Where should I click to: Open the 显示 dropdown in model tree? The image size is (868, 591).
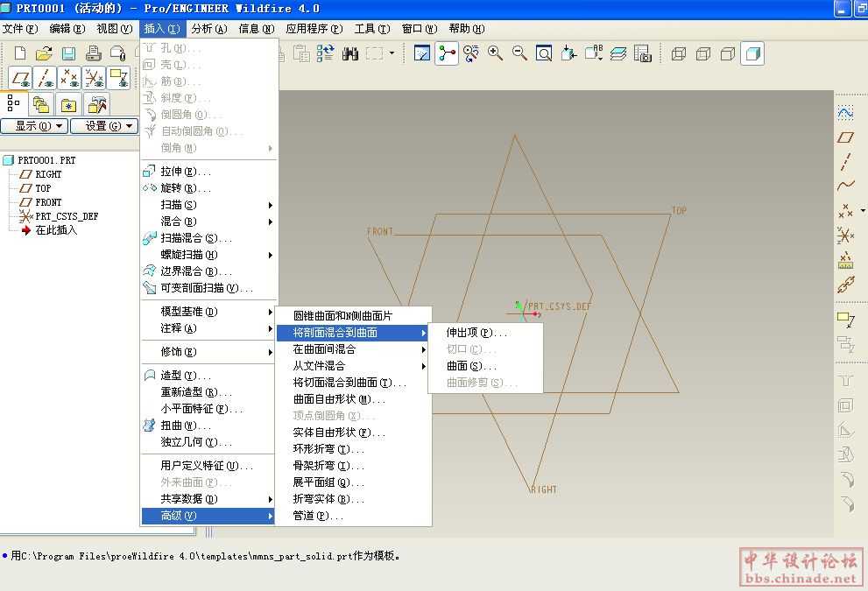(x=34, y=126)
